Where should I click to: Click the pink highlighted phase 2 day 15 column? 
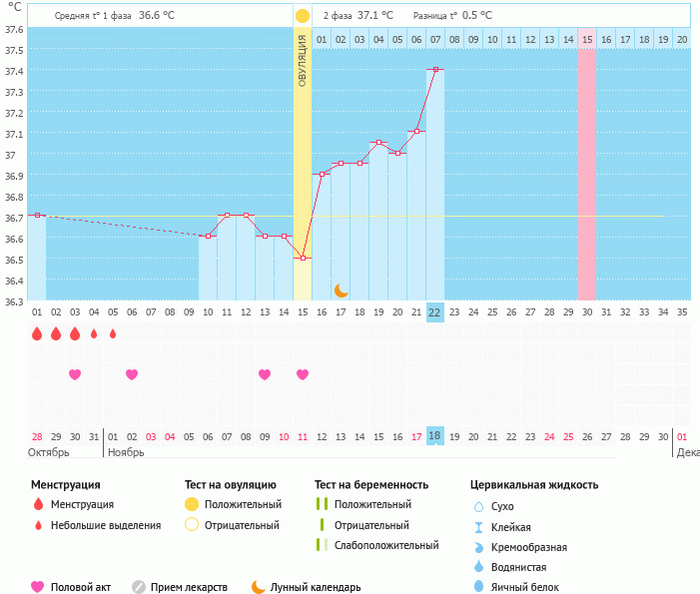click(587, 170)
